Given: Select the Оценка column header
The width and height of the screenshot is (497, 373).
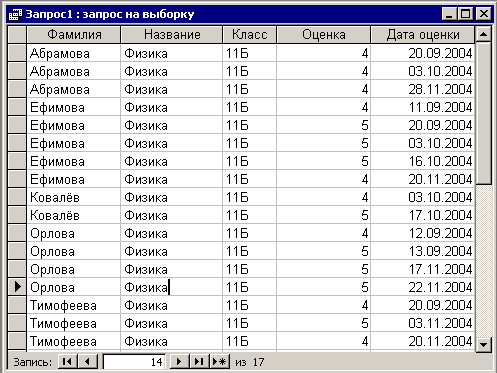Looking at the screenshot, I should tap(324, 35).
